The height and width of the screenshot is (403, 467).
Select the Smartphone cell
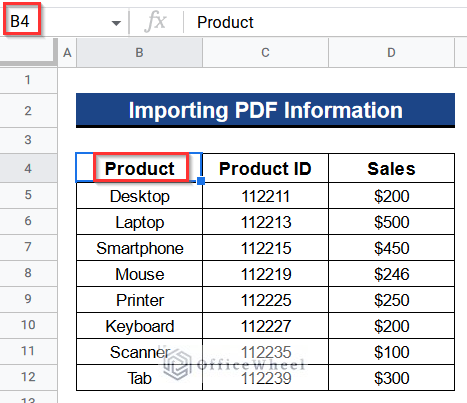(x=139, y=248)
